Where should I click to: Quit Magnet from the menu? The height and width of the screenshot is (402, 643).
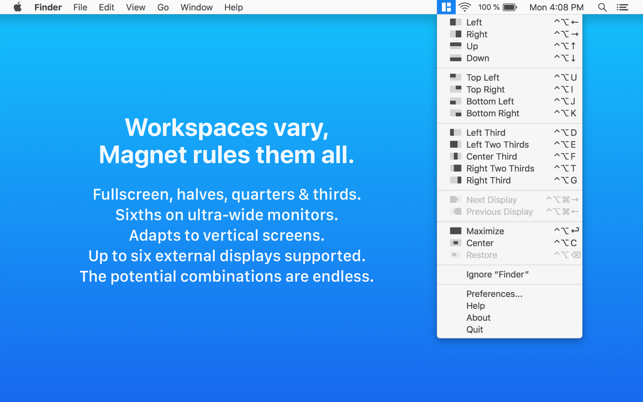[x=474, y=329]
